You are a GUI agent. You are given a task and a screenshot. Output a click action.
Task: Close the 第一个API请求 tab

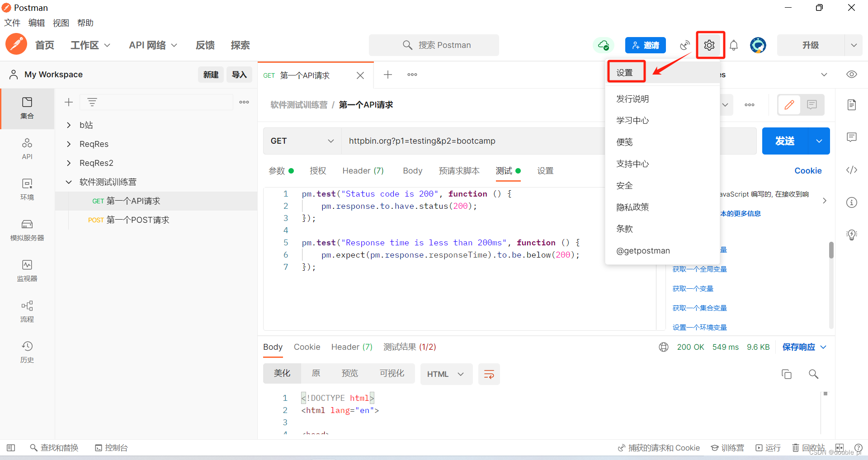tap(360, 75)
